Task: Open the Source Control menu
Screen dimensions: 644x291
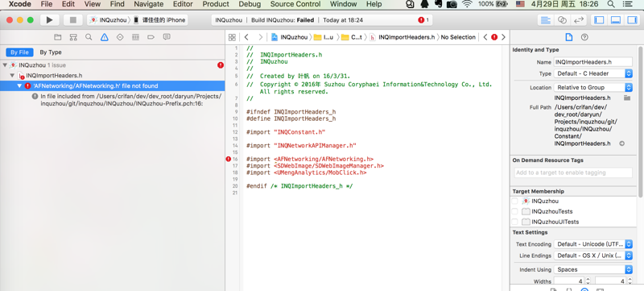Action: [295, 4]
